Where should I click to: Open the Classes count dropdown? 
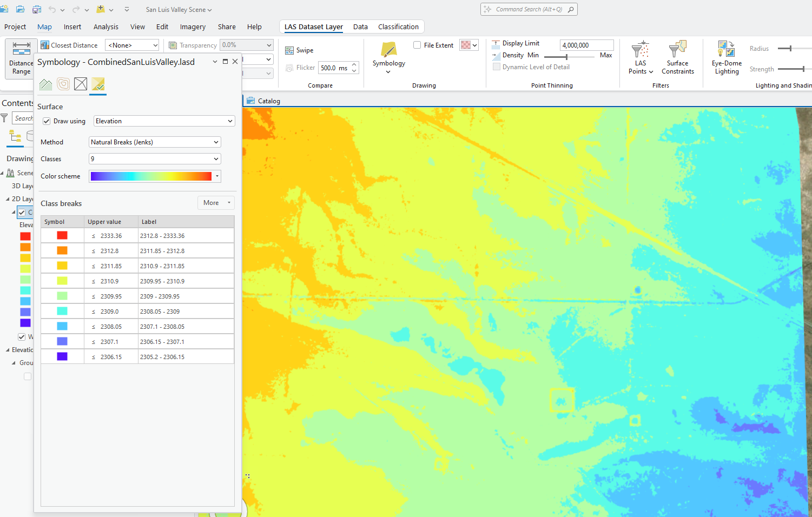coord(155,159)
